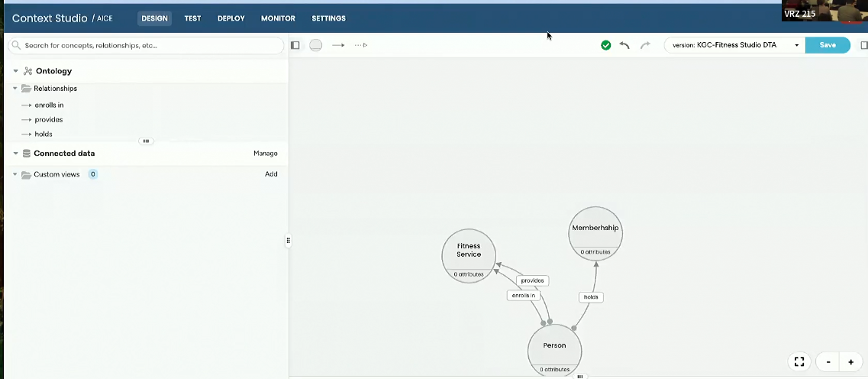The height and width of the screenshot is (379, 868).
Task: Open the SETTINGS tab
Action: coord(329,18)
